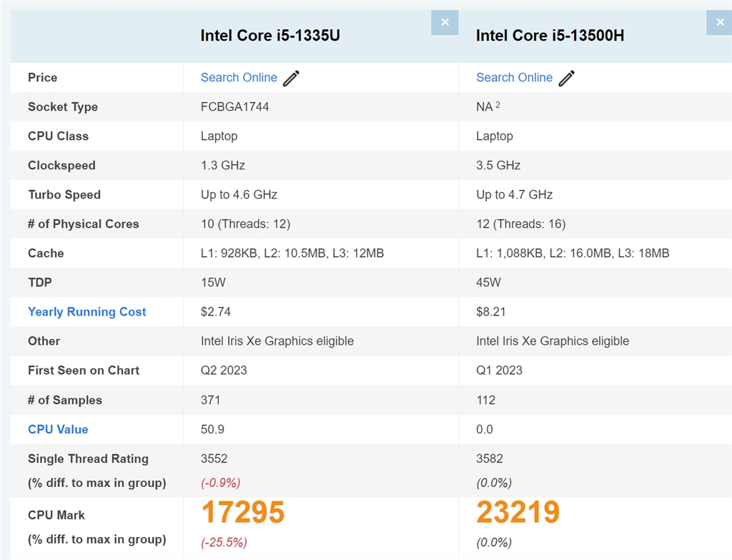Screen dimensions: 732x560
Task: Click the footnote 2 beside NA socket
Action: click(x=498, y=105)
